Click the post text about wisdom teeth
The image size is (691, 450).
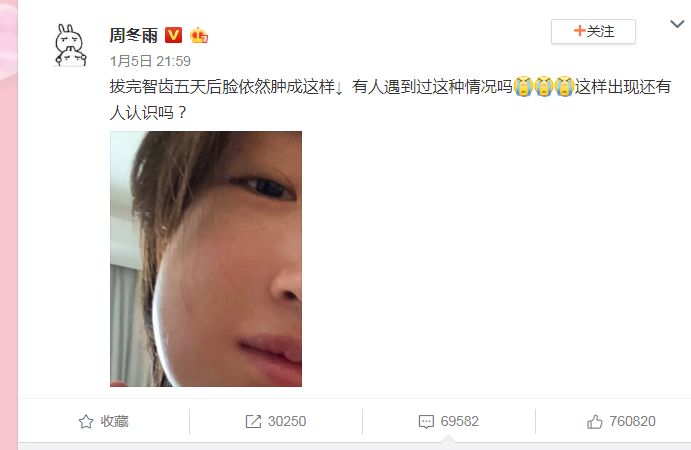click(x=390, y=100)
